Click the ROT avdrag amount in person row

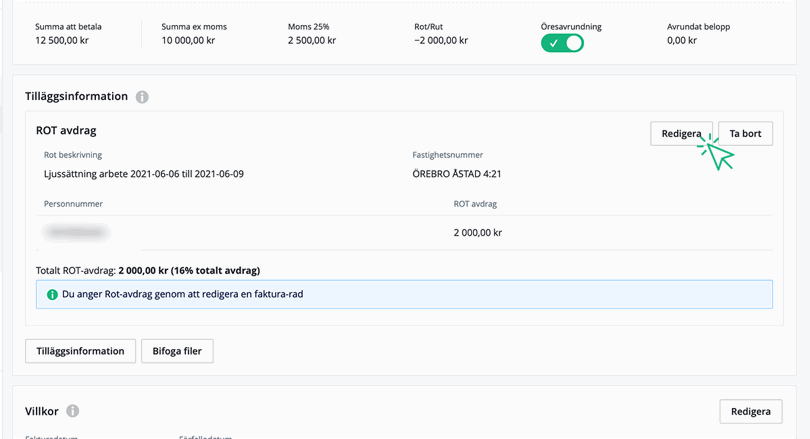(x=477, y=232)
